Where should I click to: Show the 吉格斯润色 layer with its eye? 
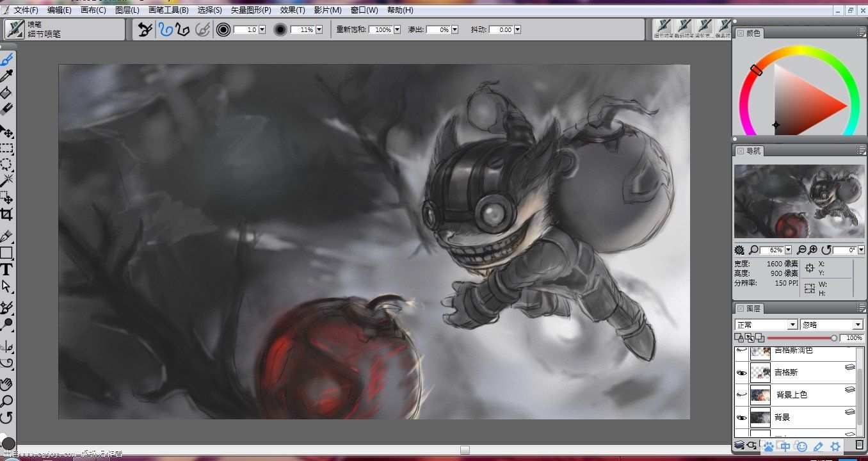(x=742, y=351)
